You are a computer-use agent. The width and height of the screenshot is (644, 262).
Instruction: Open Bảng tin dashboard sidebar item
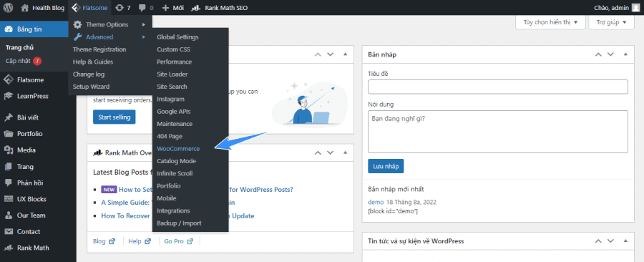point(34,29)
